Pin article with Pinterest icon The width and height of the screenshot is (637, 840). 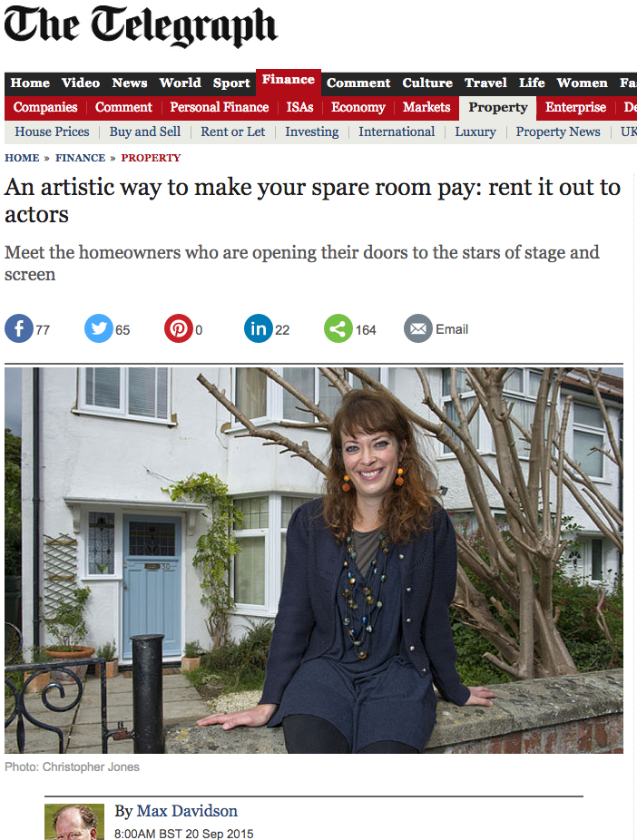pyautogui.click(x=179, y=328)
